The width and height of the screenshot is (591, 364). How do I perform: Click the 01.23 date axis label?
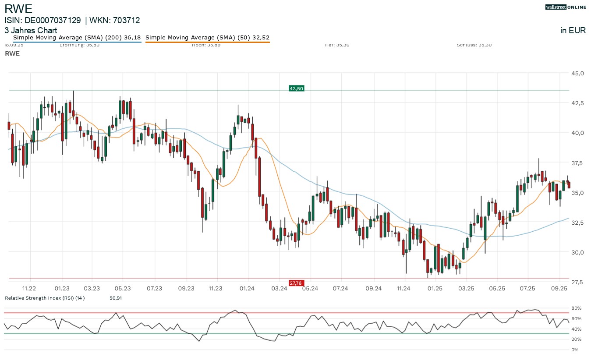[62, 288]
